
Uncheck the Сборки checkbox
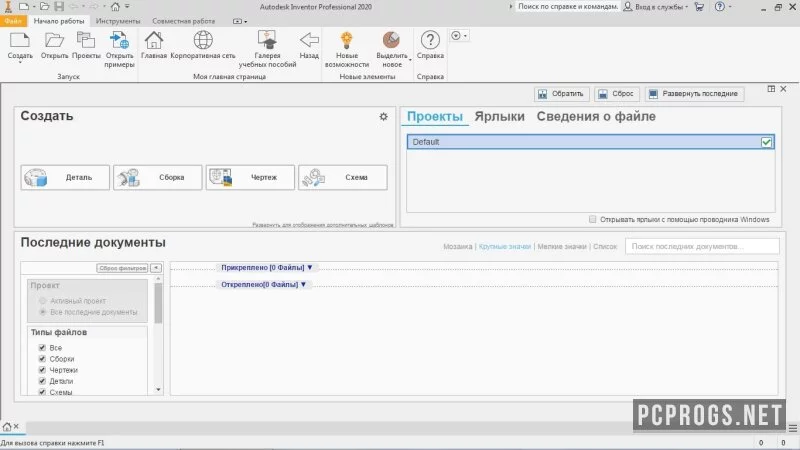point(42,359)
